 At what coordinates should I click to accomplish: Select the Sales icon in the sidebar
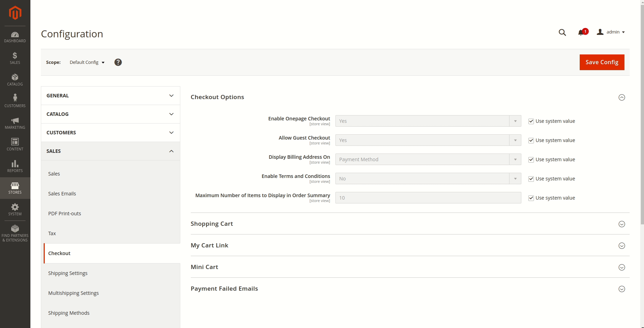[15, 58]
